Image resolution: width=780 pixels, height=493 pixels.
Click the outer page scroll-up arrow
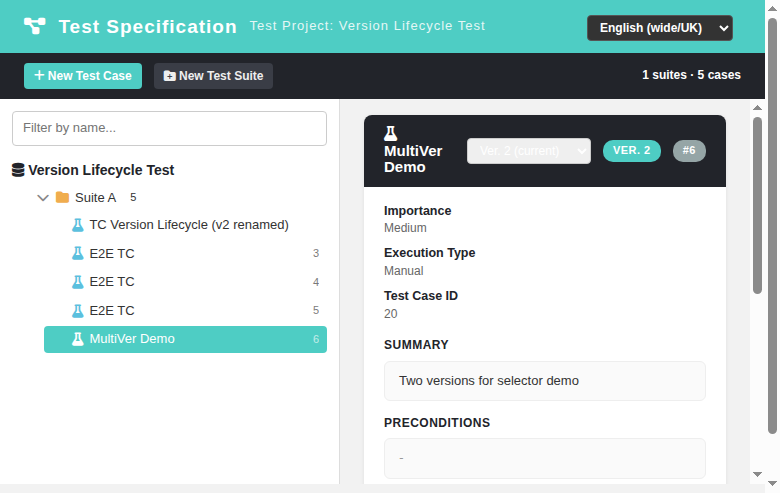[772, 8]
